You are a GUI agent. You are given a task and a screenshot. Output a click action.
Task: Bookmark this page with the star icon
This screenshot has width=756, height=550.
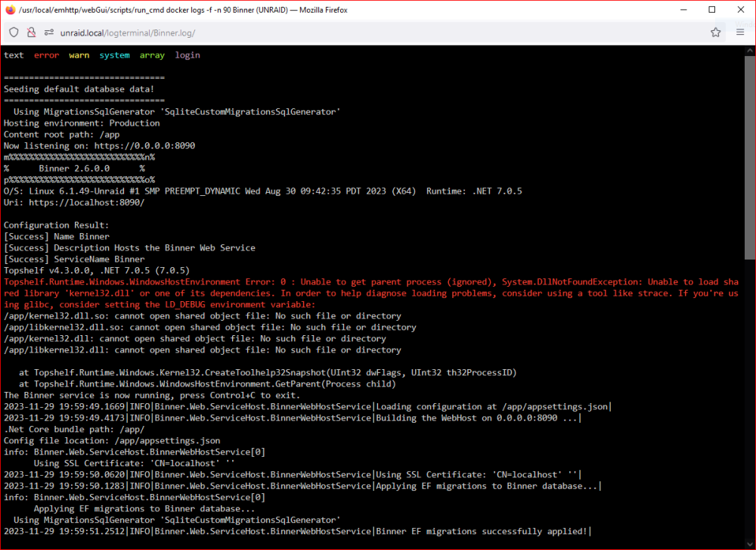[x=715, y=33]
